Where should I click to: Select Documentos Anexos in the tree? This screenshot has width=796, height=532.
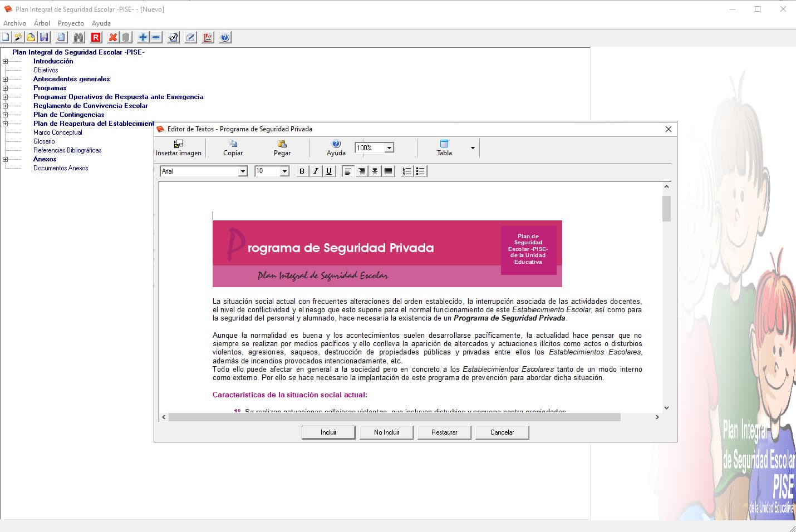[x=61, y=168]
